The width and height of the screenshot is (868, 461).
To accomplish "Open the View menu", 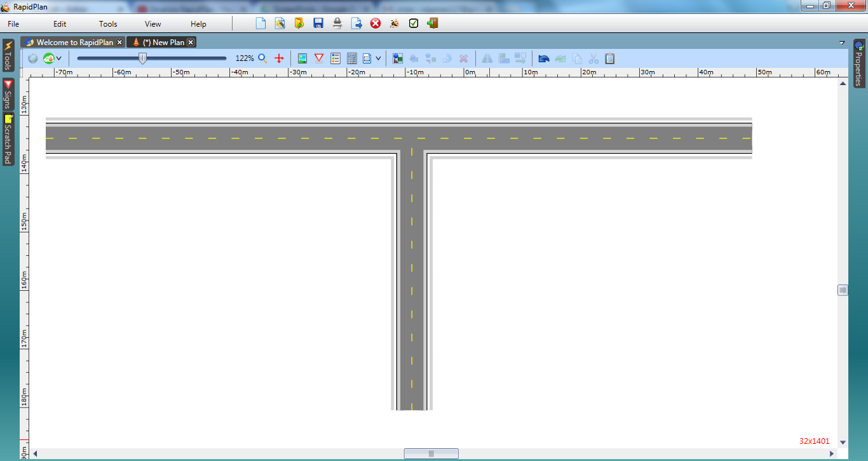I will [x=153, y=24].
